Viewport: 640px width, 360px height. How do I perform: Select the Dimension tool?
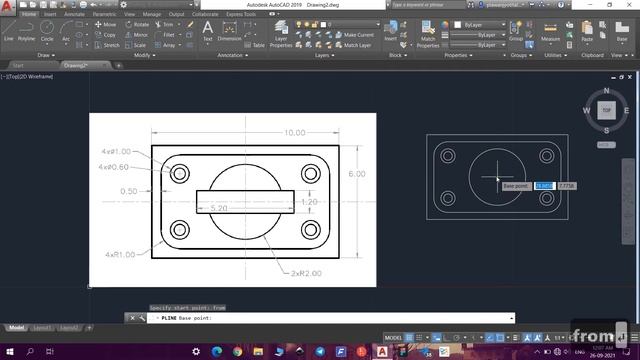click(229, 31)
